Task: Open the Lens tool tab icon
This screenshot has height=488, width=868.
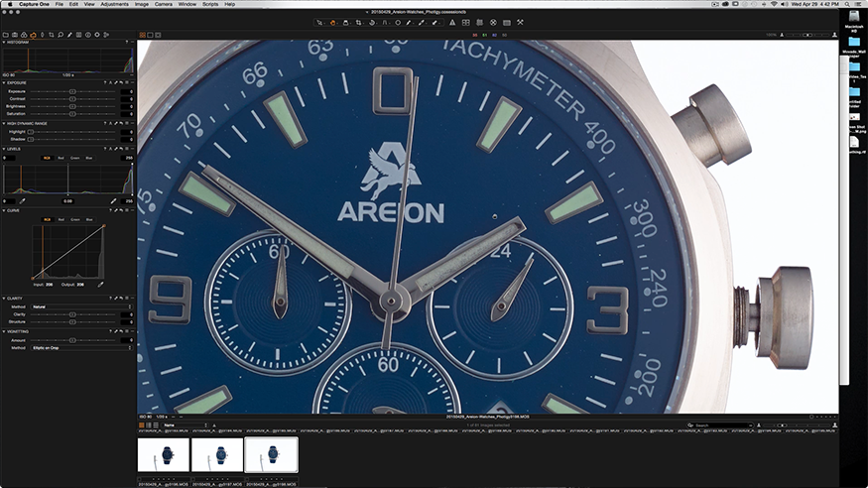Action: [x=42, y=35]
